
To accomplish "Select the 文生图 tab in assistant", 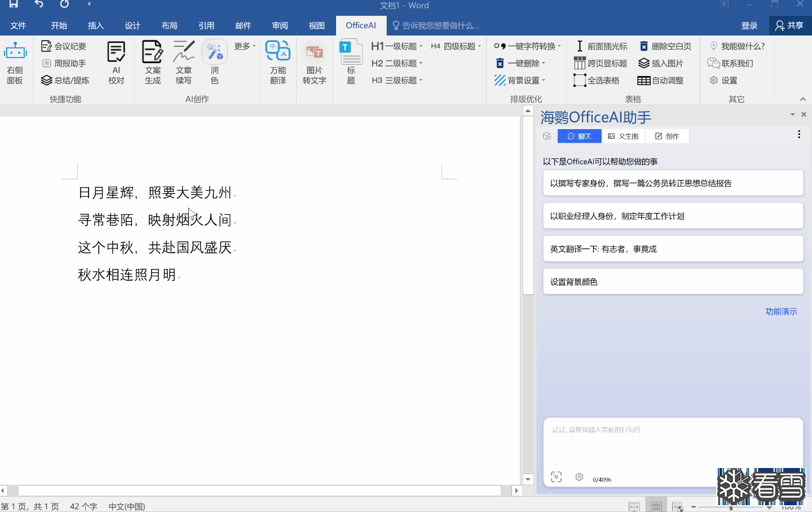I will (x=623, y=136).
